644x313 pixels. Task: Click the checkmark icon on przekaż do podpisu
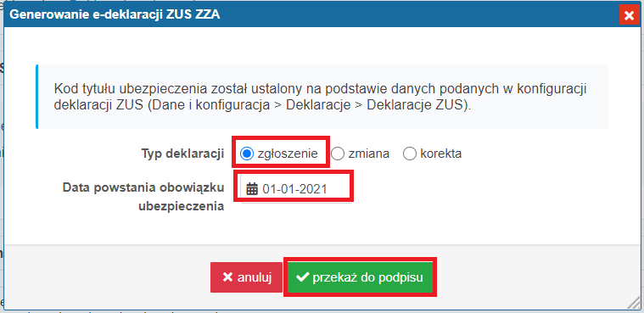303,277
